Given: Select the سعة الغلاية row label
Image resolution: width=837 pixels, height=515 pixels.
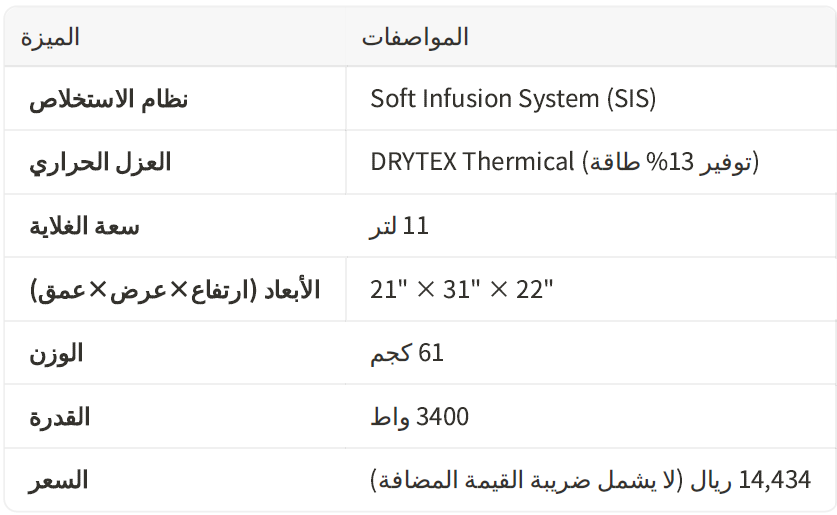Looking at the screenshot, I should click(x=83, y=226).
